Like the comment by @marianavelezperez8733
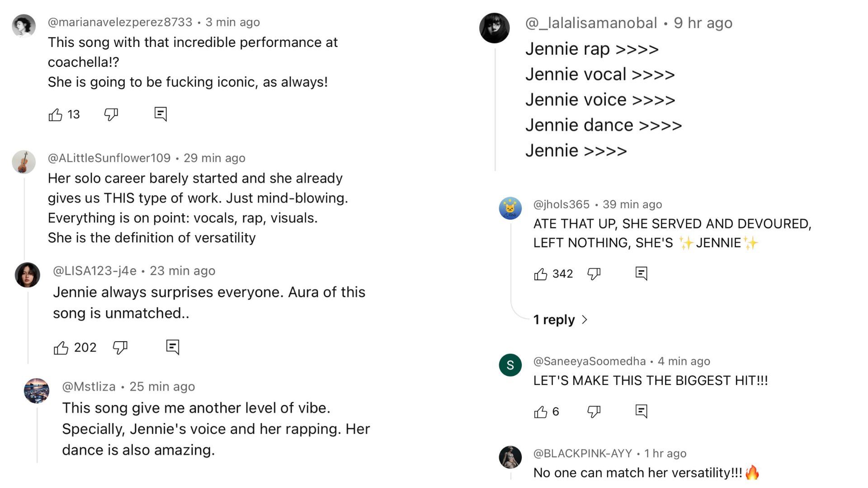This screenshot has width=868, height=488. (56, 115)
